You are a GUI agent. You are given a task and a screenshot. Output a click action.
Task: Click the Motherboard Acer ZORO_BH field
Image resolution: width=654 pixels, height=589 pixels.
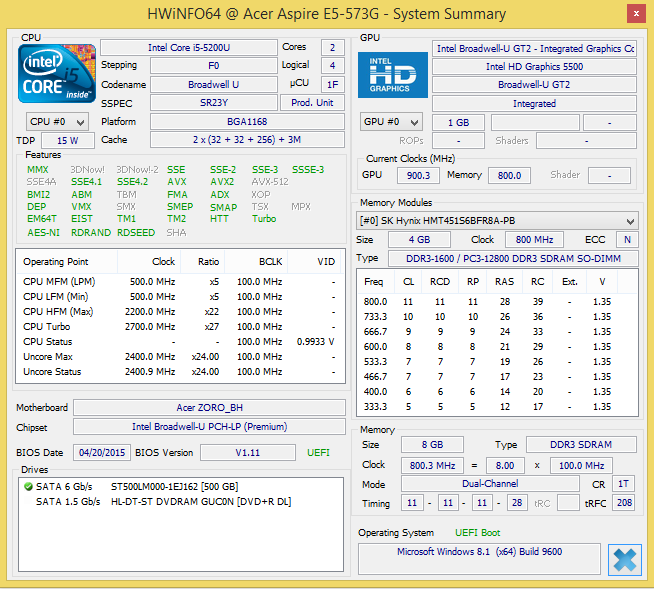[209, 408]
